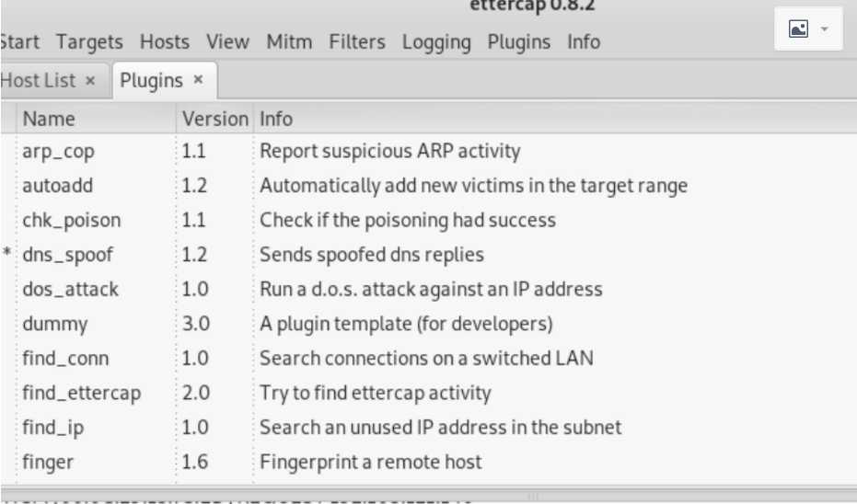
Task: Close the Host List tab
Action: pos(90,81)
